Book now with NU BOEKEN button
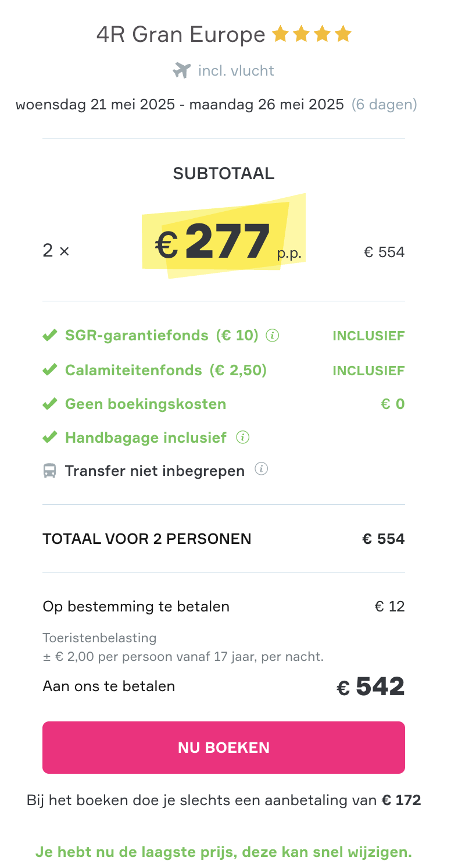The height and width of the screenshot is (868, 451). point(224,748)
